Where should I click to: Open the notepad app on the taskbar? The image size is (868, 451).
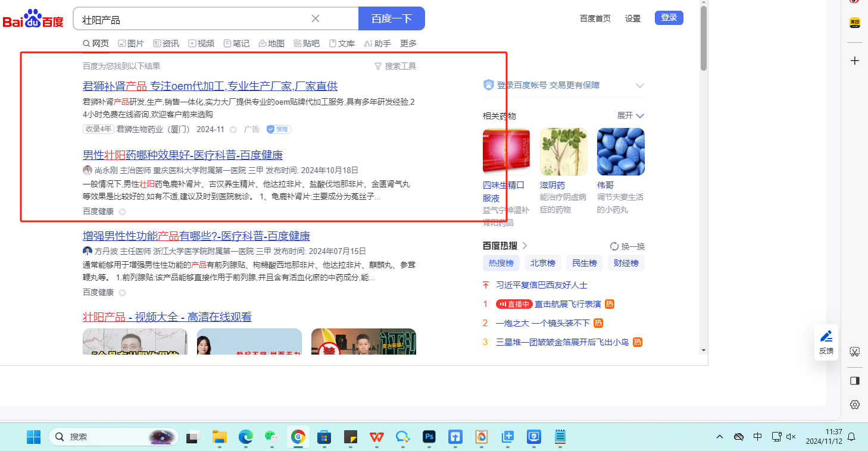560,437
